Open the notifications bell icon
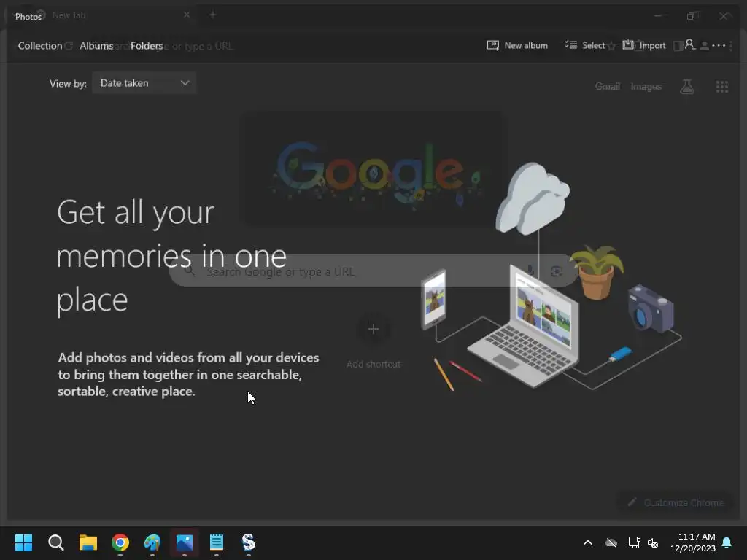Screen dimensions: 747x560 click(727, 542)
